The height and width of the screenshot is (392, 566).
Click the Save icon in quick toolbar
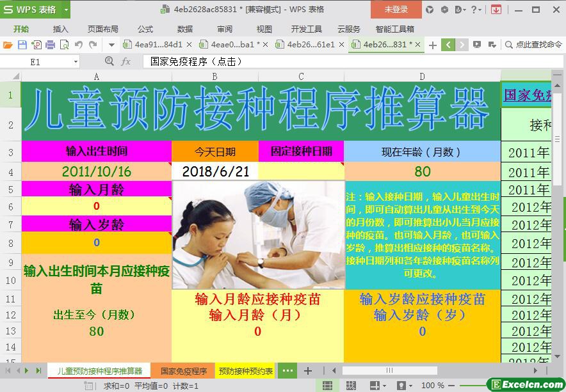pos(22,45)
